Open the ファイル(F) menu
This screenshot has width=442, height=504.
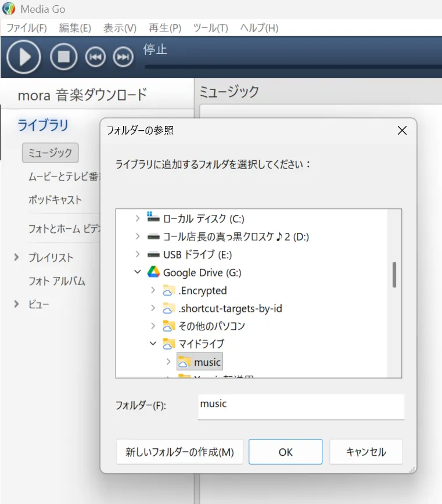point(26,28)
